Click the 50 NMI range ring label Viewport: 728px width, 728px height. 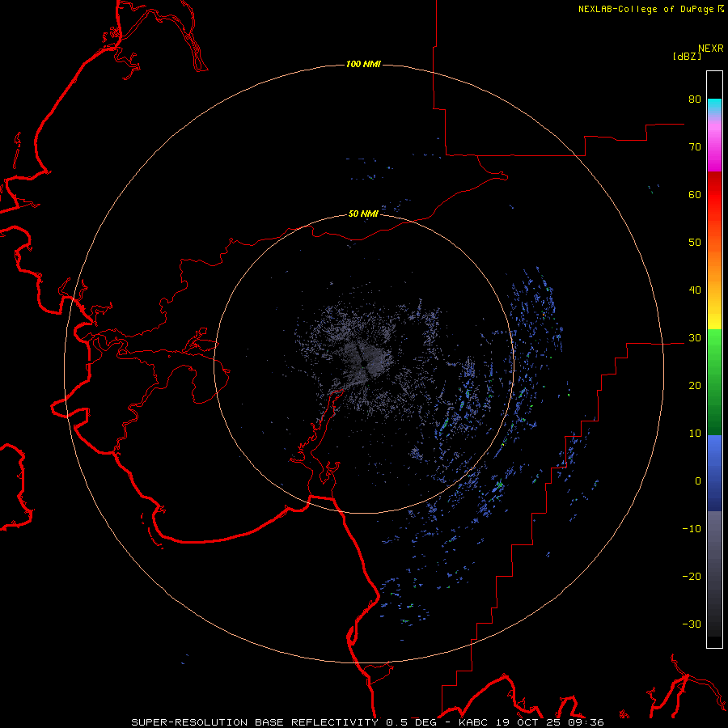(x=363, y=214)
